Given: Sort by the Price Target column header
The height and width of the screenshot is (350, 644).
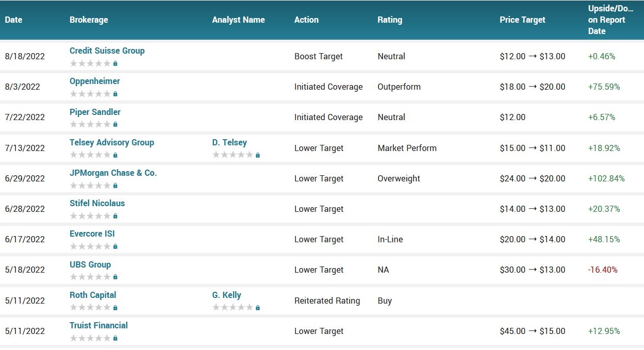Looking at the screenshot, I should [x=522, y=20].
